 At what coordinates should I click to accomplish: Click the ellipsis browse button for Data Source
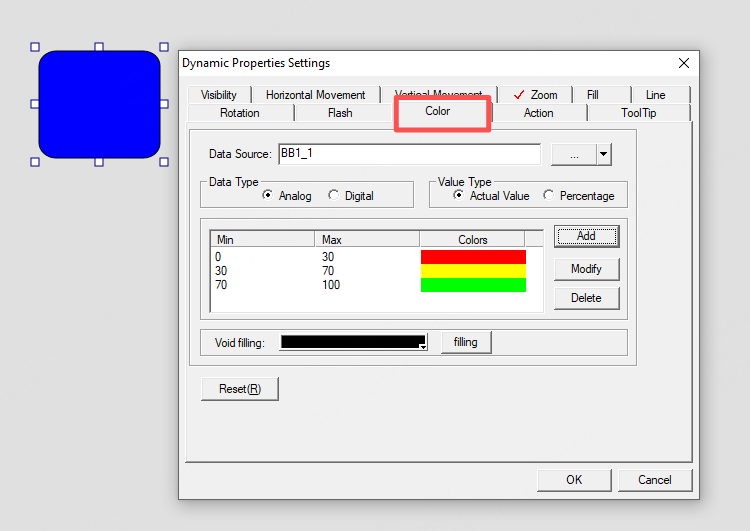point(573,154)
